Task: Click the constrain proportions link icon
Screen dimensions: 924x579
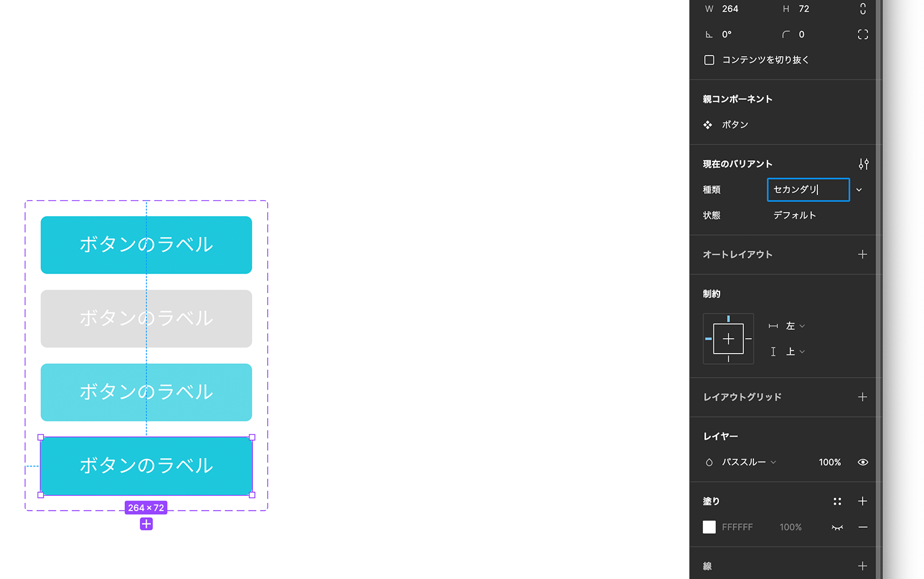Action: [862, 9]
